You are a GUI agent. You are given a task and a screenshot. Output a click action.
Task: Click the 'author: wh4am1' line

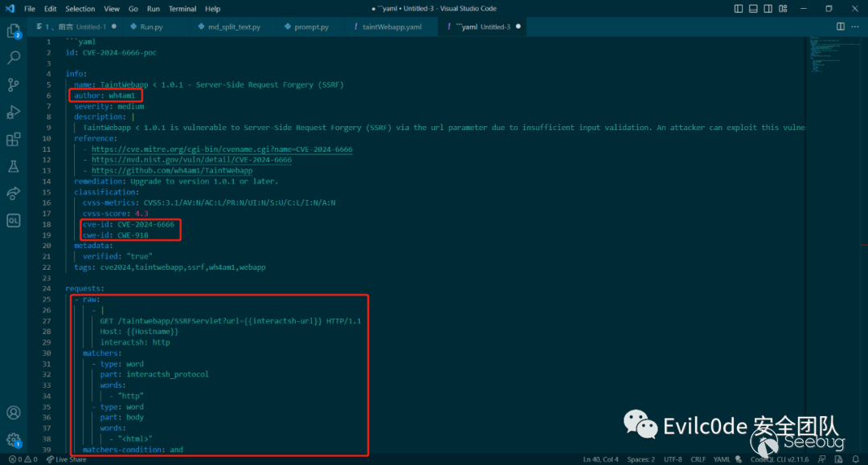[x=104, y=96]
